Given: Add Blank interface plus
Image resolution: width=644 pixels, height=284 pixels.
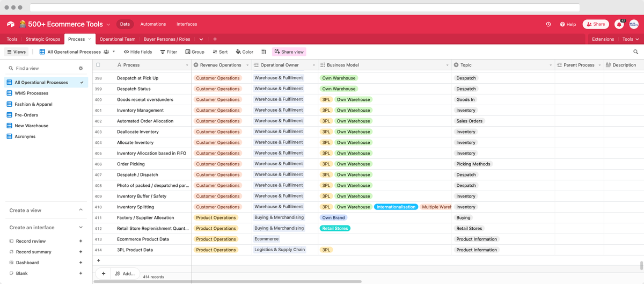Looking at the screenshot, I should (80, 273).
